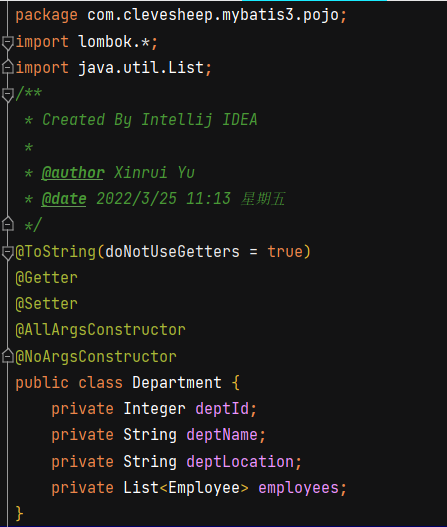Viewport: 447px width, 527px height.
Task: Click fold-end marker beside import java.util.List
Action: tap(7, 67)
